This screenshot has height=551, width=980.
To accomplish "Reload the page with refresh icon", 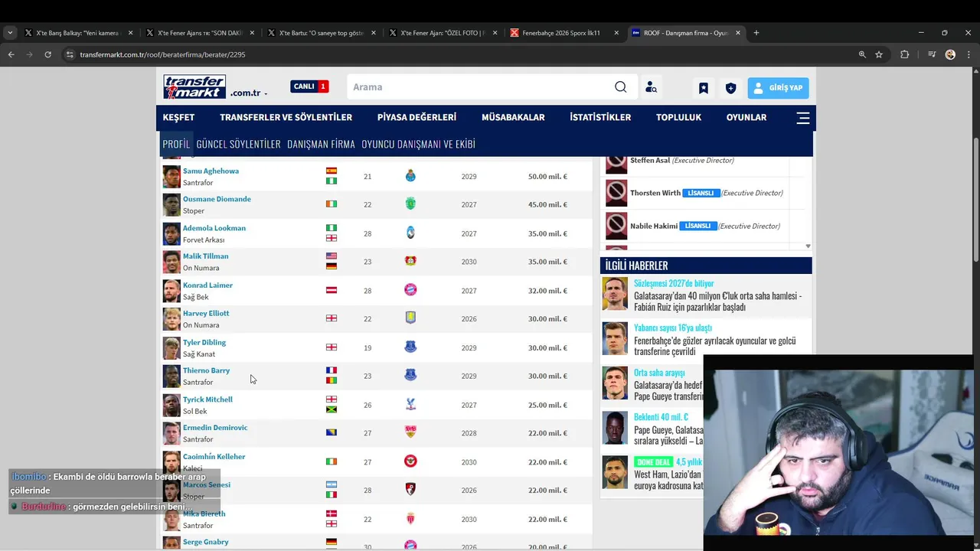I will (47, 54).
